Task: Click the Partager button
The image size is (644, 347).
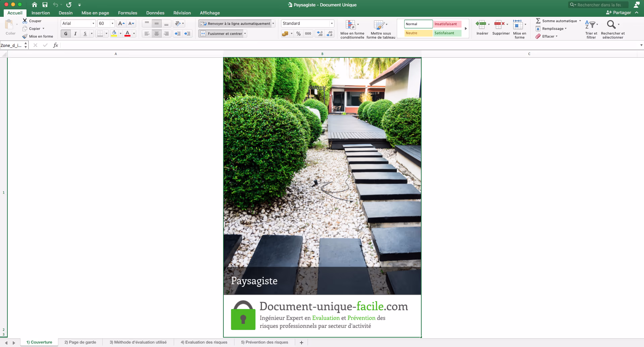Action: 619,12
